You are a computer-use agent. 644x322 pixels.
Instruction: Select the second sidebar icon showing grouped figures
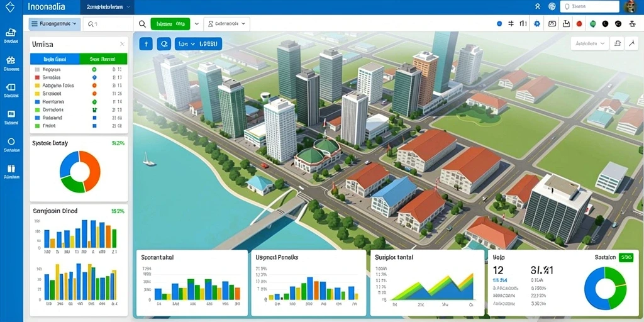coord(11,60)
